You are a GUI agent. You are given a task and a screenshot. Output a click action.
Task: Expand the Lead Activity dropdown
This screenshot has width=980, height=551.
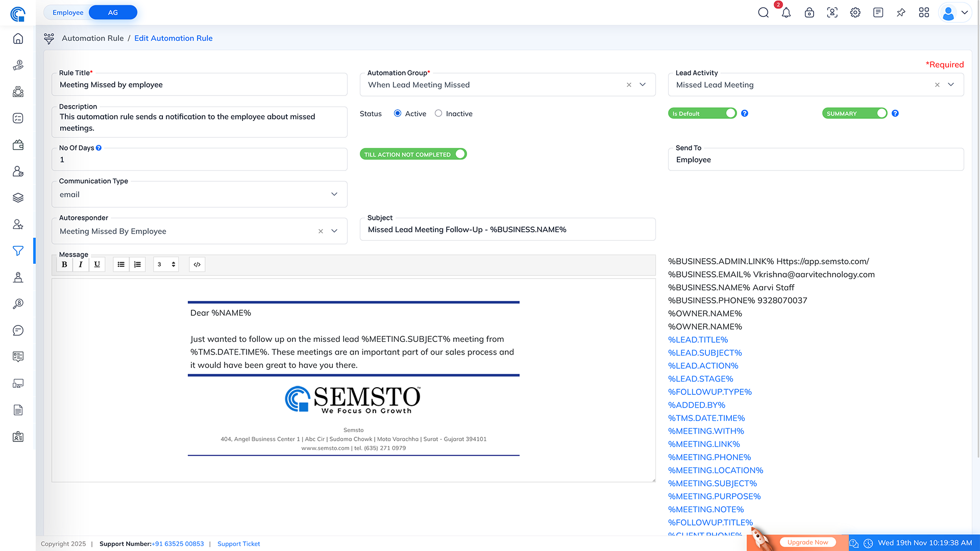click(x=951, y=85)
